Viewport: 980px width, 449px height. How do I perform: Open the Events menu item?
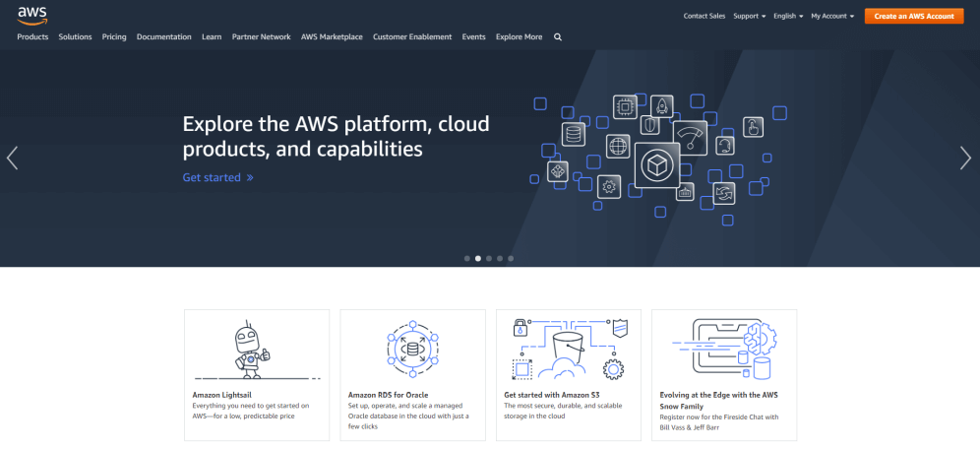coord(473,36)
